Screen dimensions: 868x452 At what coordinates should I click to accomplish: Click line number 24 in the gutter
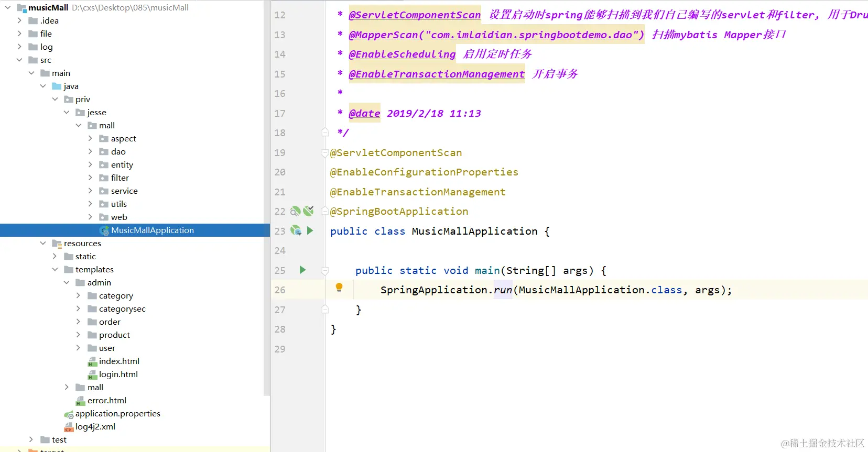pyautogui.click(x=280, y=250)
